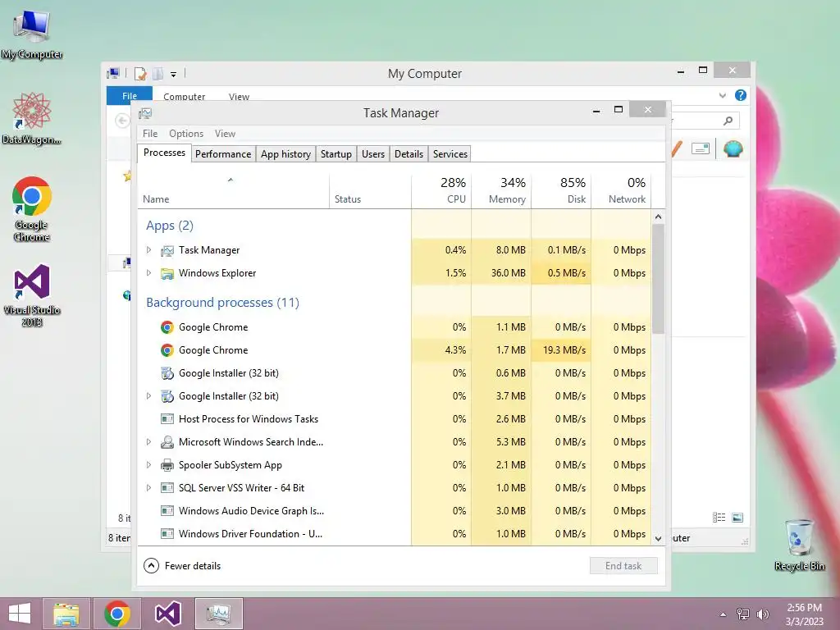This screenshot has height=630, width=840.
Task: Click Task Manager taskbar button
Action: (218, 614)
